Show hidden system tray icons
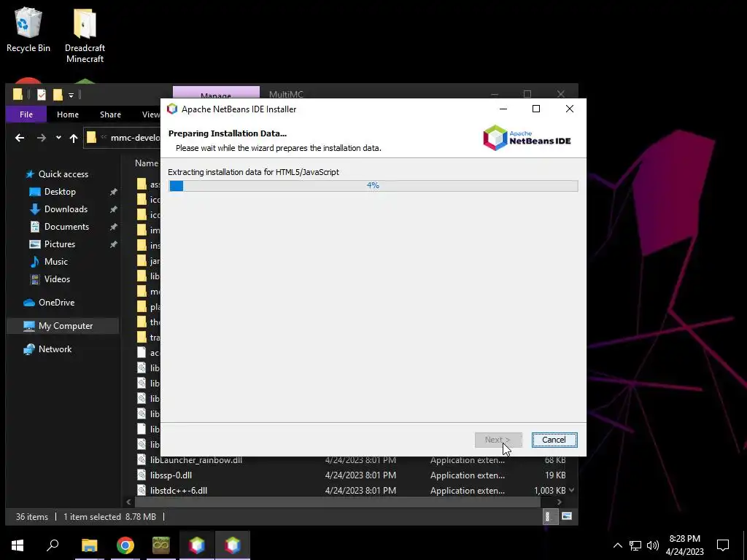The image size is (747, 560). [617, 545]
